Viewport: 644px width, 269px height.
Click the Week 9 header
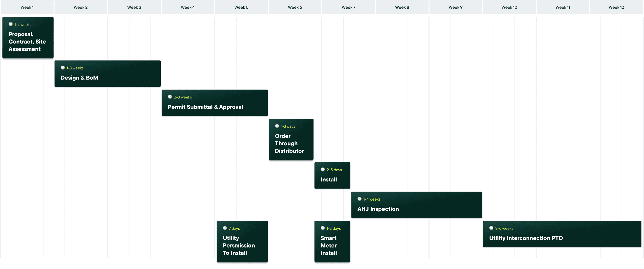click(x=455, y=7)
